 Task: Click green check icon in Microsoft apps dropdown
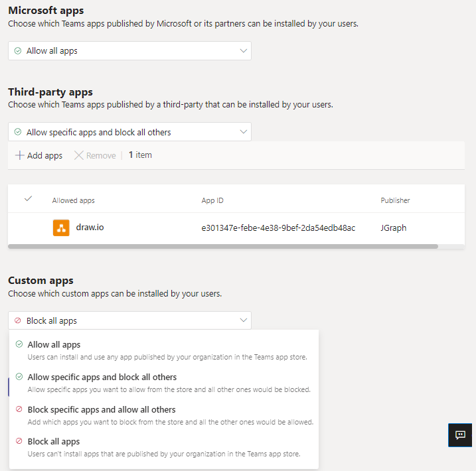[18, 51]
